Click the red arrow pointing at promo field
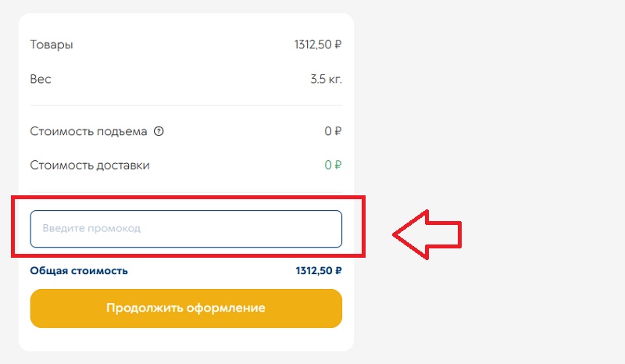 (427, 232)
